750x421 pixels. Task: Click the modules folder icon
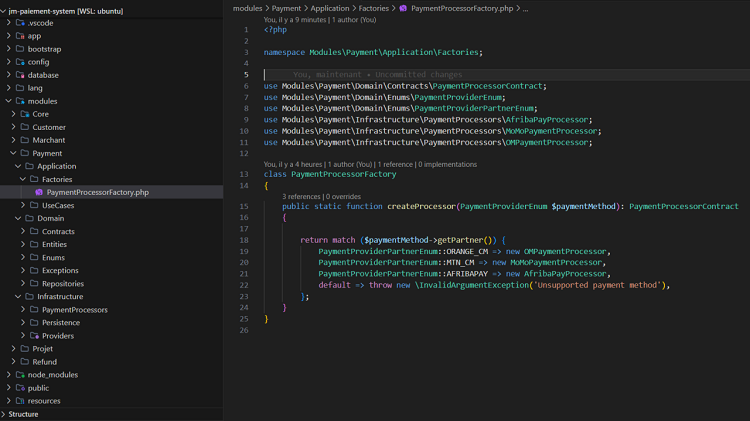pos(20,101)
